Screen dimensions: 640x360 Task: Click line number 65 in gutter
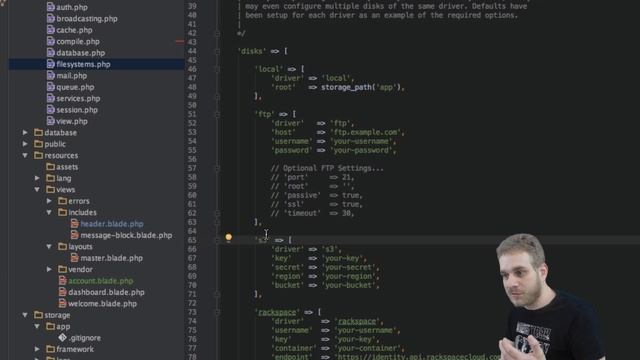click(x=192, y=240)
